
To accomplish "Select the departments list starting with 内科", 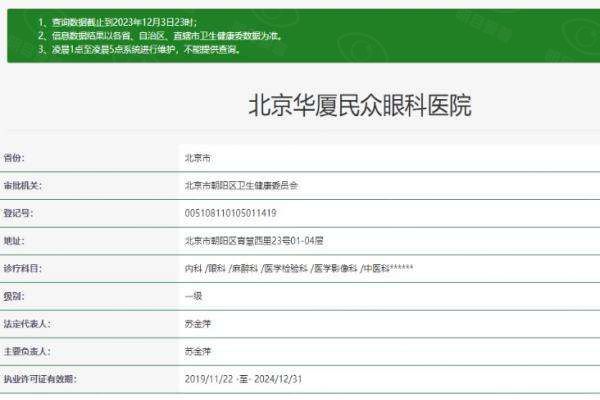I will [x=299, y=268].
